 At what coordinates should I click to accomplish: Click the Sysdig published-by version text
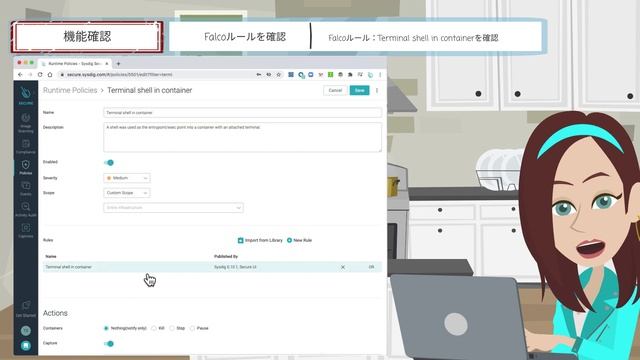[x=235, y=267]
